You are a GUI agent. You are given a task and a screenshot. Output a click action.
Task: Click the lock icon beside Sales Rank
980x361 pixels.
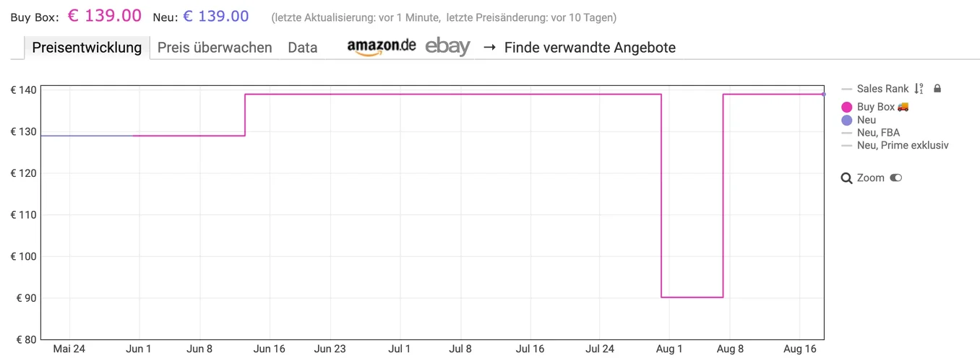point(937,89)
